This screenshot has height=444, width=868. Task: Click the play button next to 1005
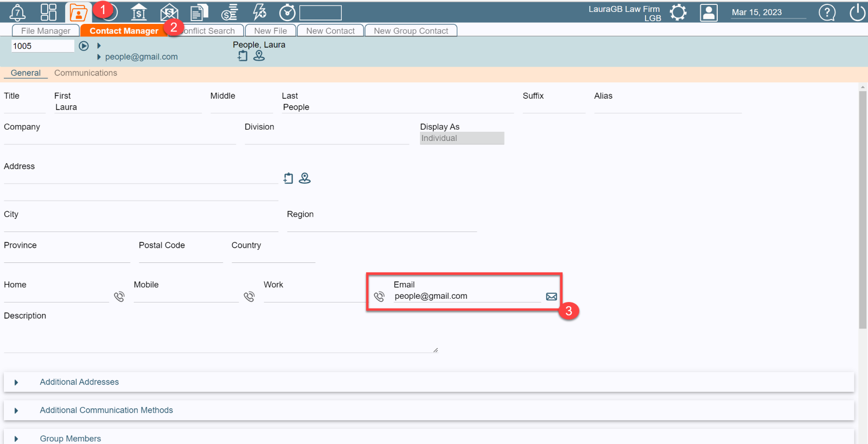(x=84, y=46)
